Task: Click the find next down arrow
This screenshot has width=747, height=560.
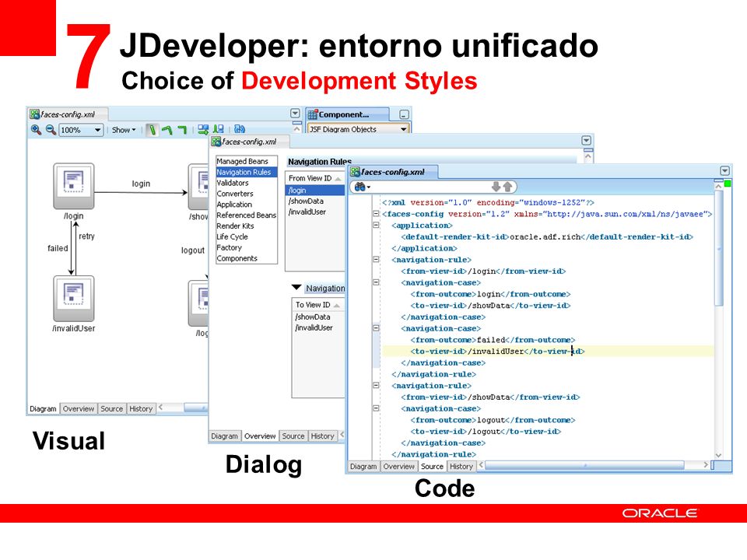Action: pyautogui.click(x=496, y=187)
